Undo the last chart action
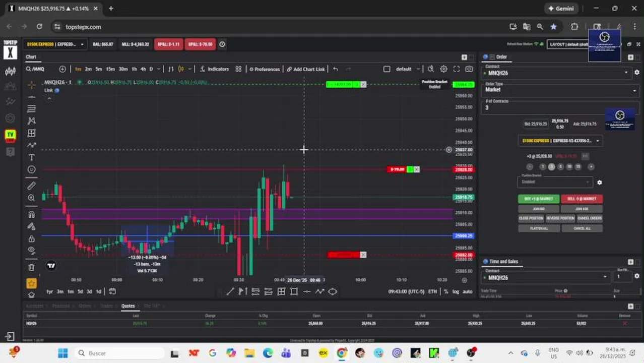This screenshot has width=644, height=363. (336, 69)
